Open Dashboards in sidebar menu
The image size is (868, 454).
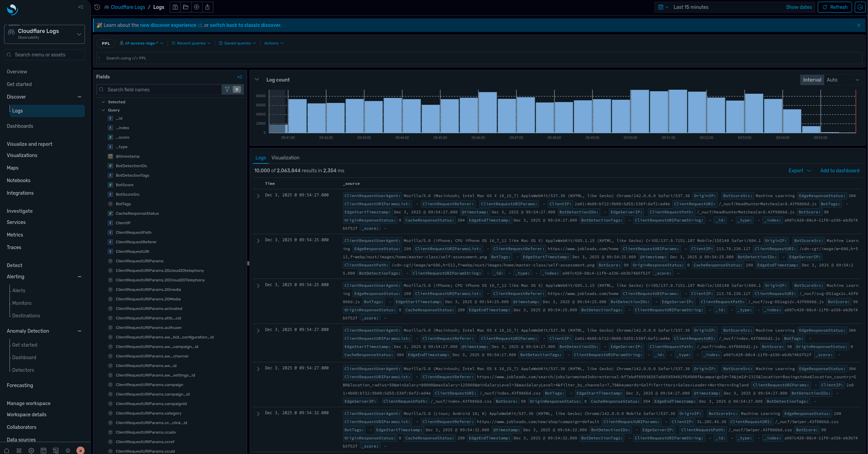20,126
